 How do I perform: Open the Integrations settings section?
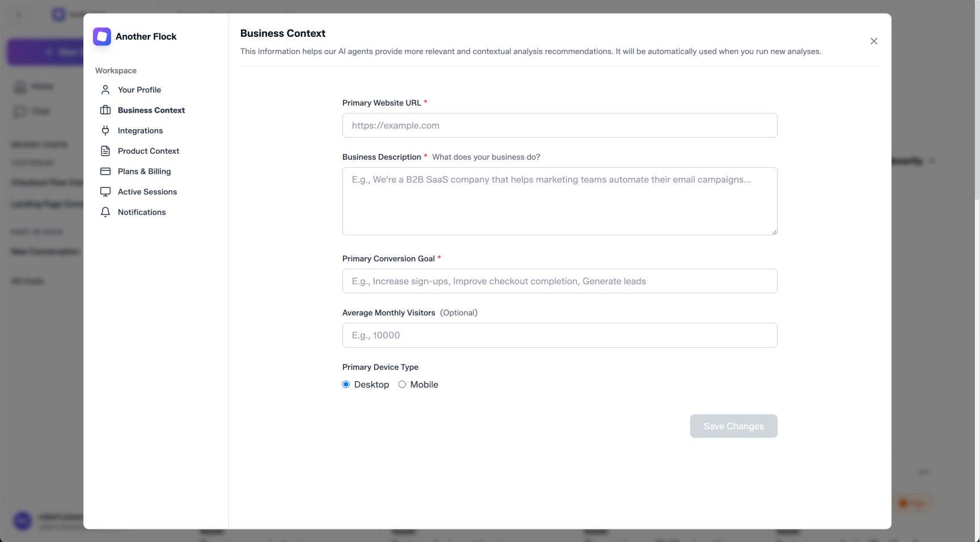point(140,130)
